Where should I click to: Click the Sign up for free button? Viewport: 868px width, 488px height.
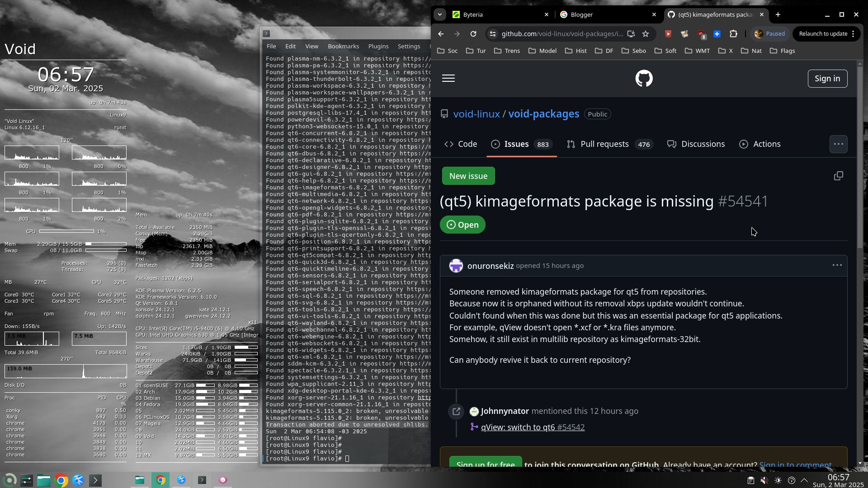pyautogui.click(x=486, y=462)
